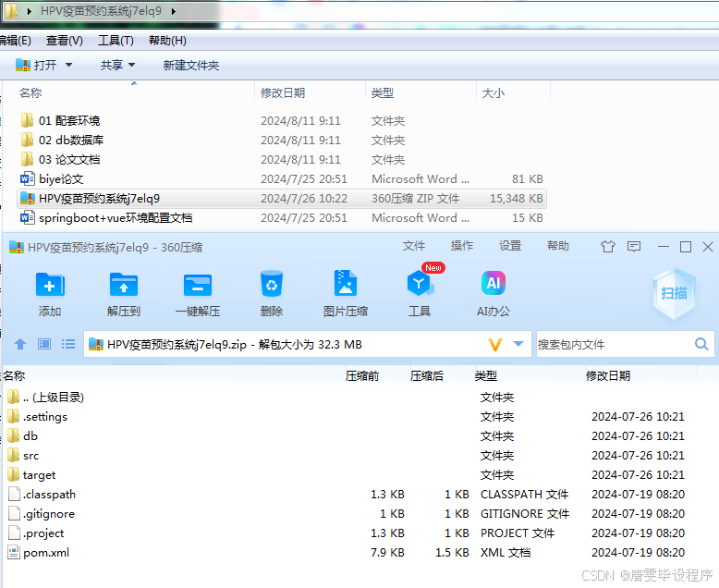Screen dimensions: 719x588
Task: Open the 工具 tools icon with New badge
Action: point(420,283)
